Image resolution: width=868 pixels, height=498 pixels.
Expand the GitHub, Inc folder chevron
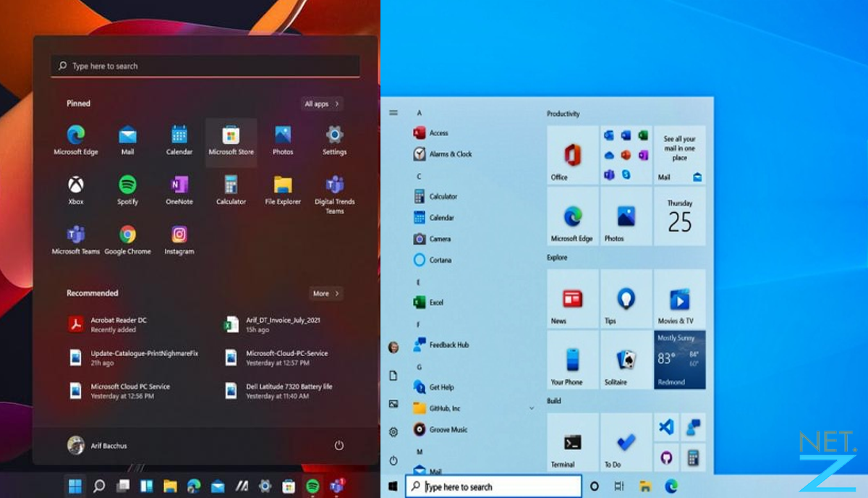coord(532,408)
